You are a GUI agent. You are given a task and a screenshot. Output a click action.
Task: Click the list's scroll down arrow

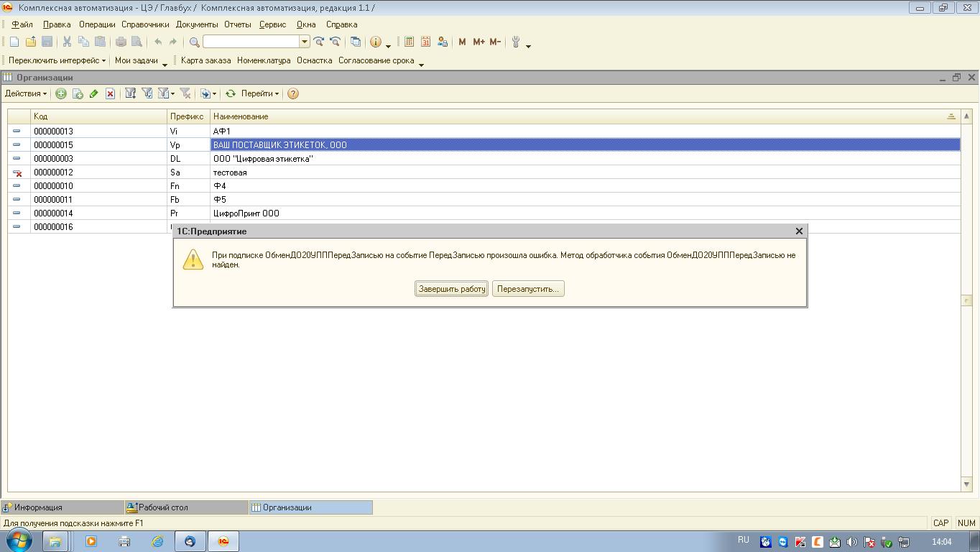966,484
